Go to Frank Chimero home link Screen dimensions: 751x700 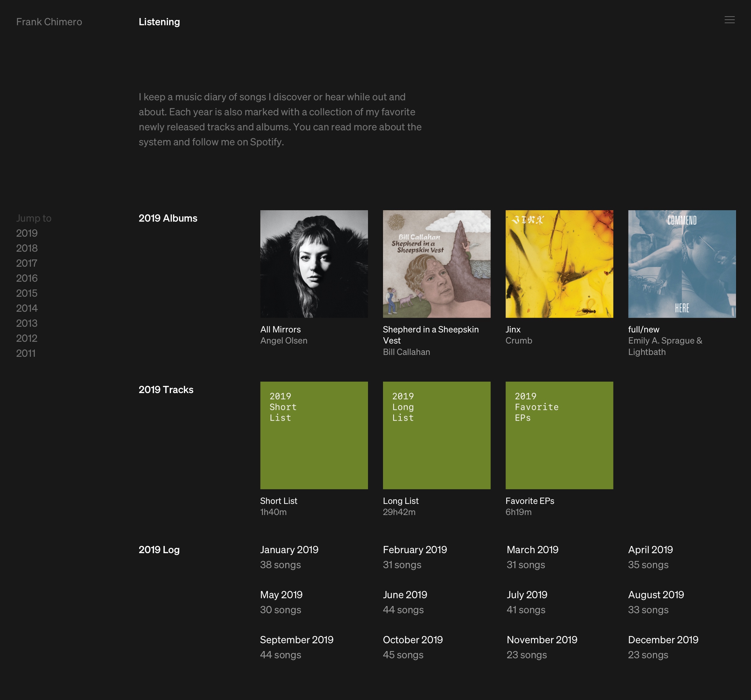pos(49,22)
